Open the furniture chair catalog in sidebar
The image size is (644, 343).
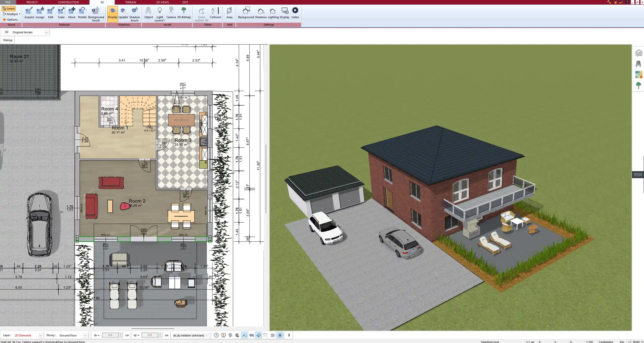click(x=638, y=64)
